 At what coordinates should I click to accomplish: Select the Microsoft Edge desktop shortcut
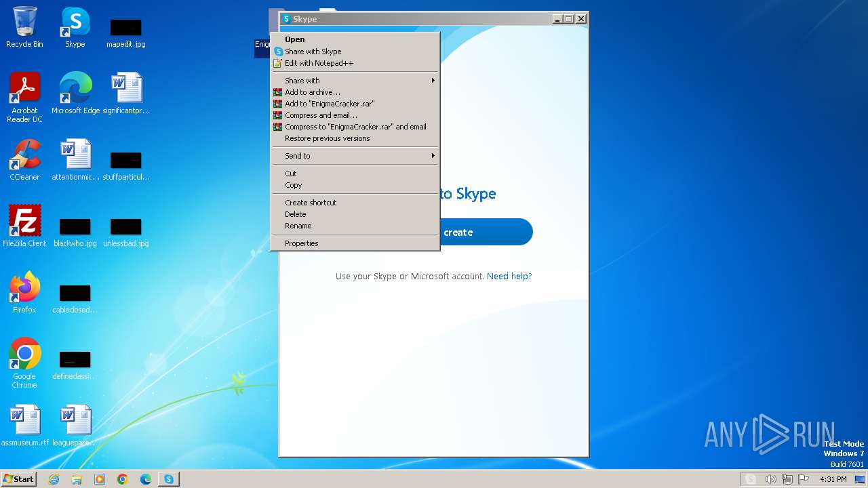[75, 94]
